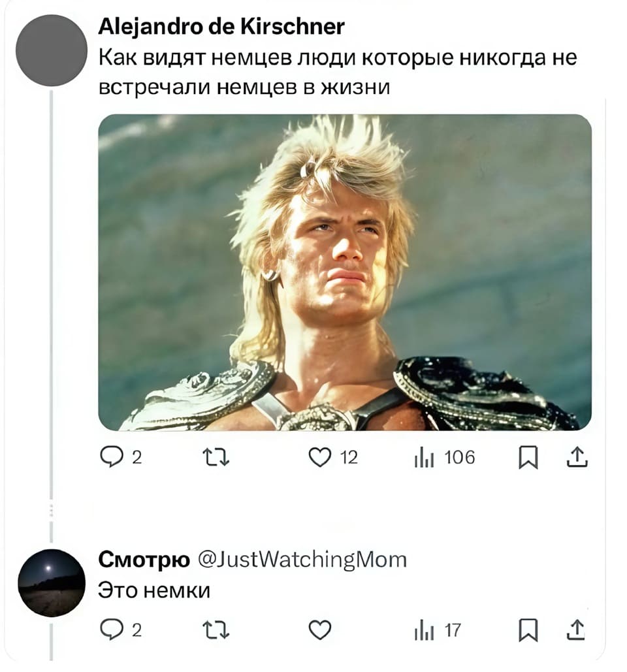Screen dimensions: 627x672
Task: Share the main tweet with the image
Action: [577, 457]
